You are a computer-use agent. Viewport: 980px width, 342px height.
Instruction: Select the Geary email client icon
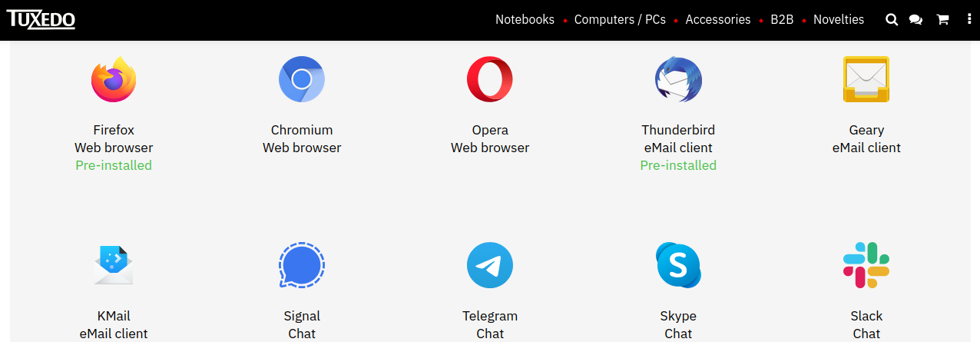(866, 79)
